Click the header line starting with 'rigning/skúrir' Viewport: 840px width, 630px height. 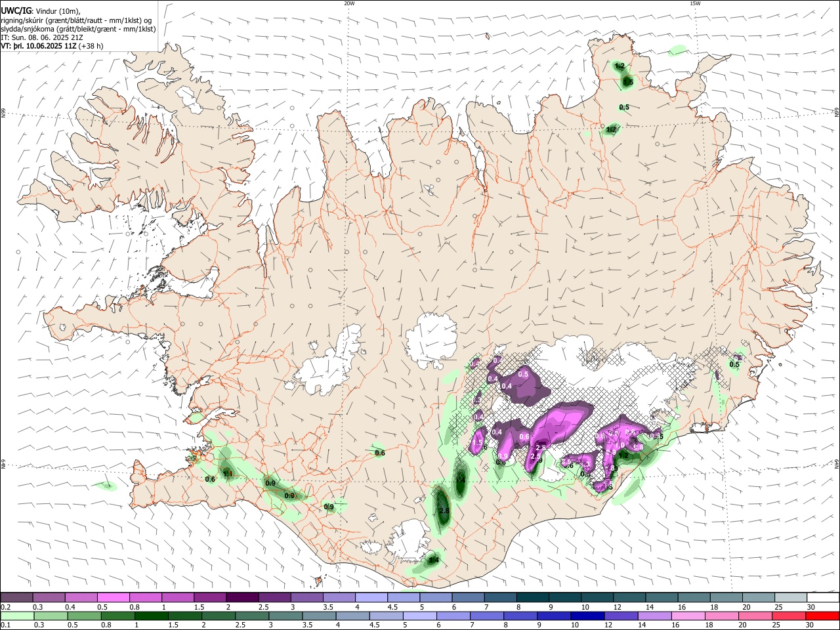point(76,20)
